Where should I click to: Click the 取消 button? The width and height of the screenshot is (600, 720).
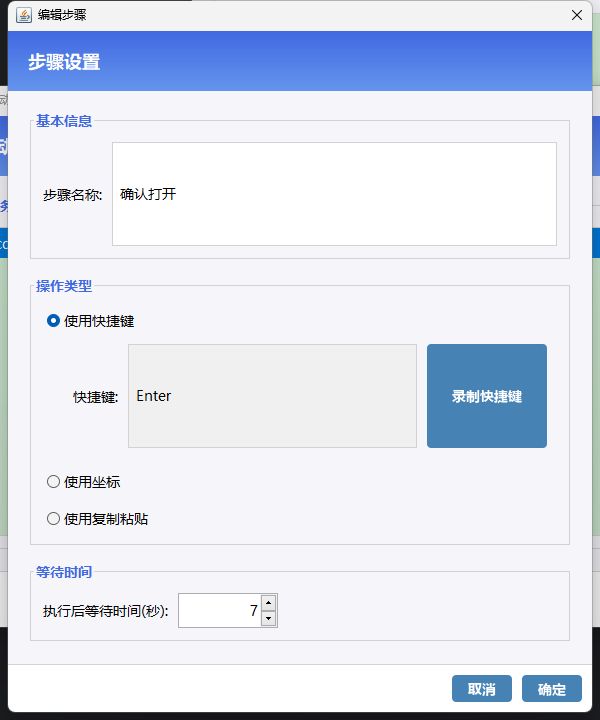[482, 688]
